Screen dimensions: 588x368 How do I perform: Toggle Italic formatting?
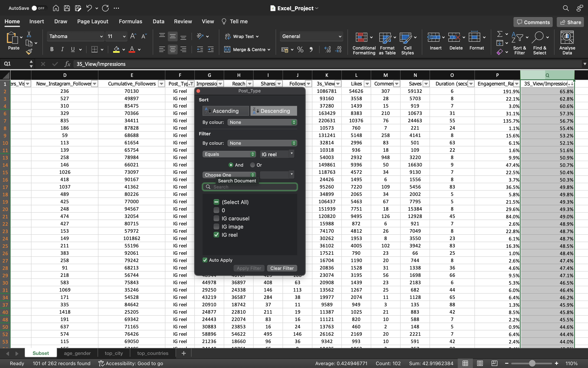62,49
